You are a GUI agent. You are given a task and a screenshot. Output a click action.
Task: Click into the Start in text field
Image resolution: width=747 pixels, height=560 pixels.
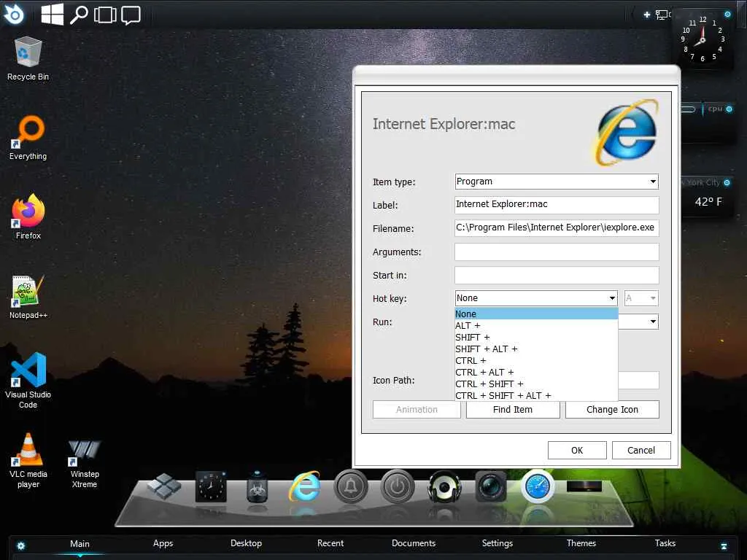point(557,275)
